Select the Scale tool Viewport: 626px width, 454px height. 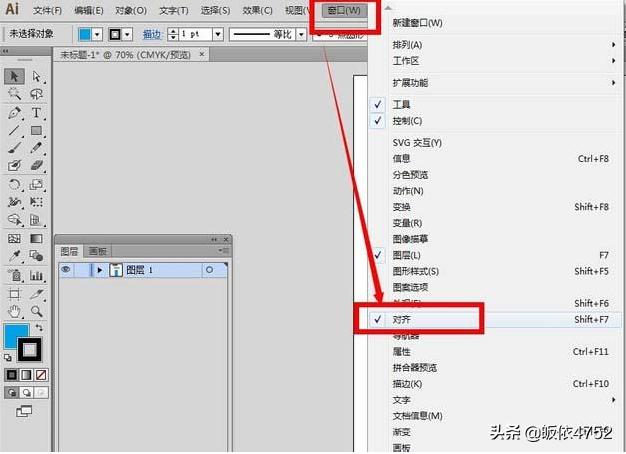click(37, 184)
